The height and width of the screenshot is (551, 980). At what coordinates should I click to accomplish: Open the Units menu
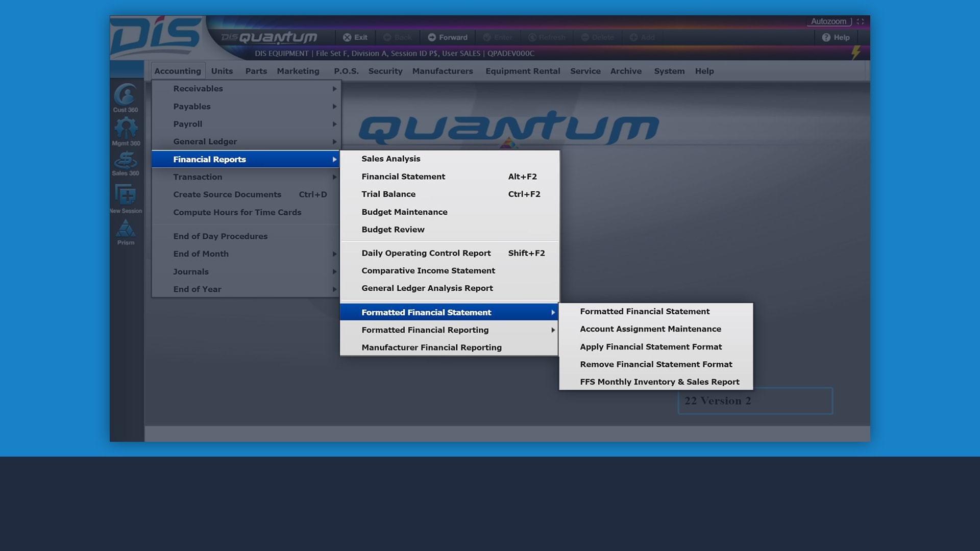coord(222,71)
